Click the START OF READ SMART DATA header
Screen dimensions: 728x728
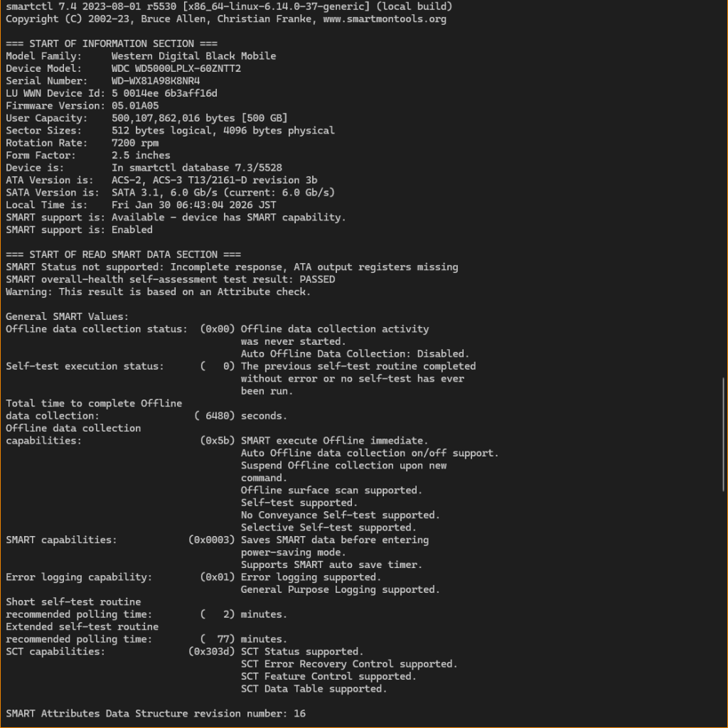pos(124,255)
